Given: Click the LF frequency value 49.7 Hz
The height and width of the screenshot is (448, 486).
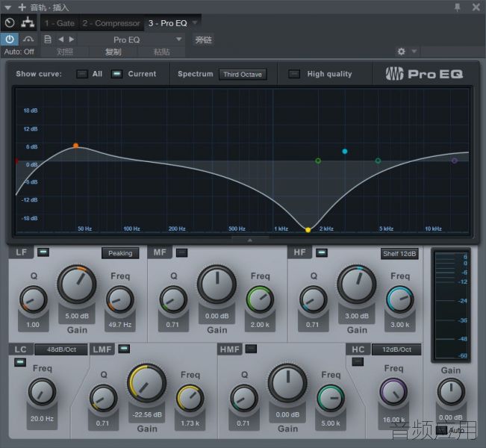Looking at the screenshot, I should coord(120,325).
